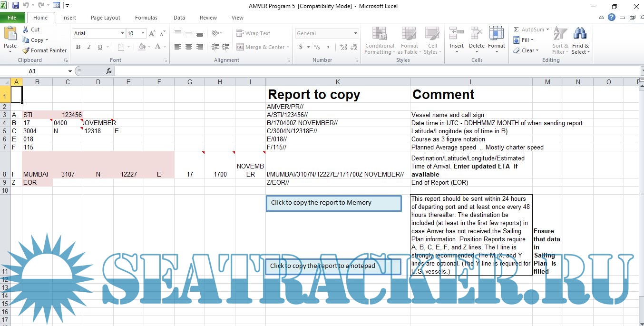644x326 pixels.
Task: Select the Format Painter brush
Action: (x=26, y=50)
